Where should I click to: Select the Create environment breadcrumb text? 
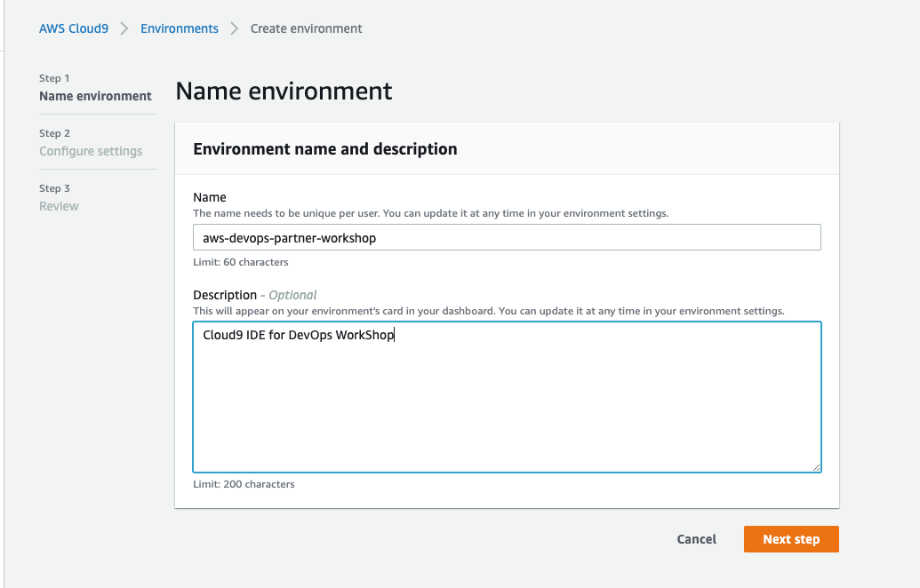point(307,28)
